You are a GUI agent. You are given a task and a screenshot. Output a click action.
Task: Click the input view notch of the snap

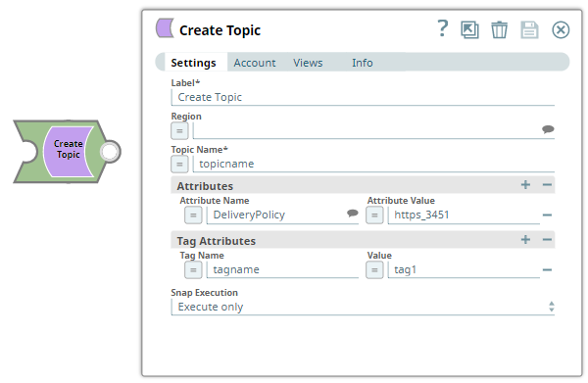(x=27, y=152)
